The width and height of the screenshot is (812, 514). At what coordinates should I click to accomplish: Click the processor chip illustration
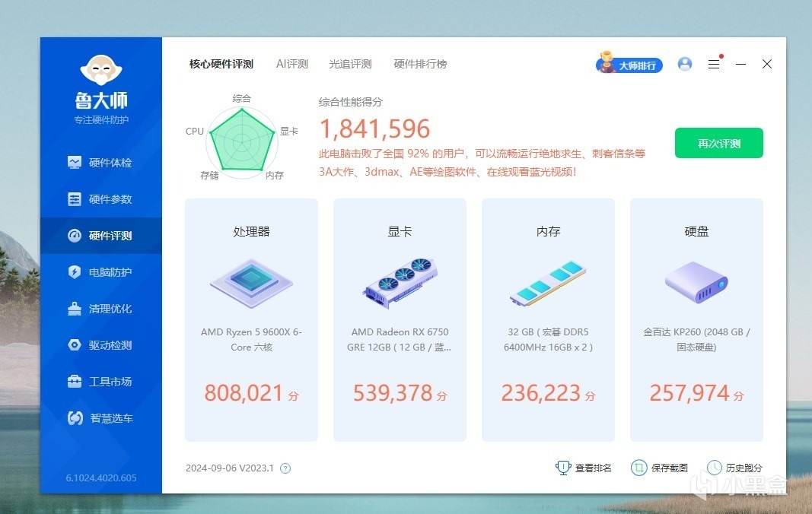click(251, 284)
